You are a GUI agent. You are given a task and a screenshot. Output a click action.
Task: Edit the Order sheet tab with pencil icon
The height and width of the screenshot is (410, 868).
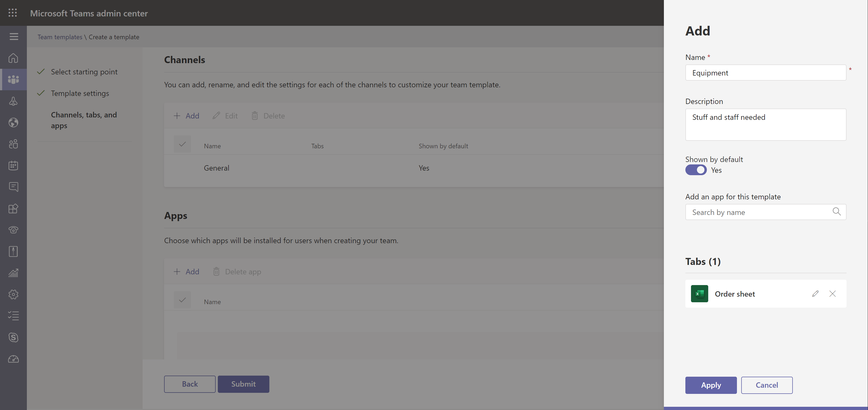815,294
